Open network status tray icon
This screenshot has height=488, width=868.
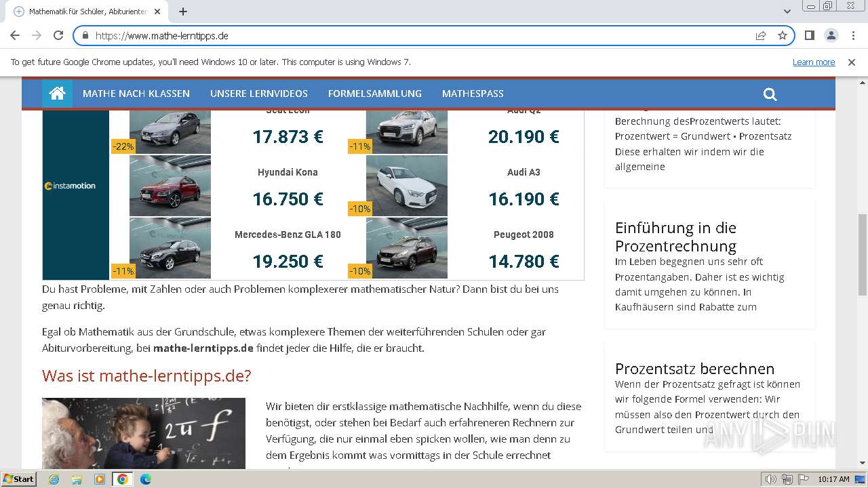787,479
